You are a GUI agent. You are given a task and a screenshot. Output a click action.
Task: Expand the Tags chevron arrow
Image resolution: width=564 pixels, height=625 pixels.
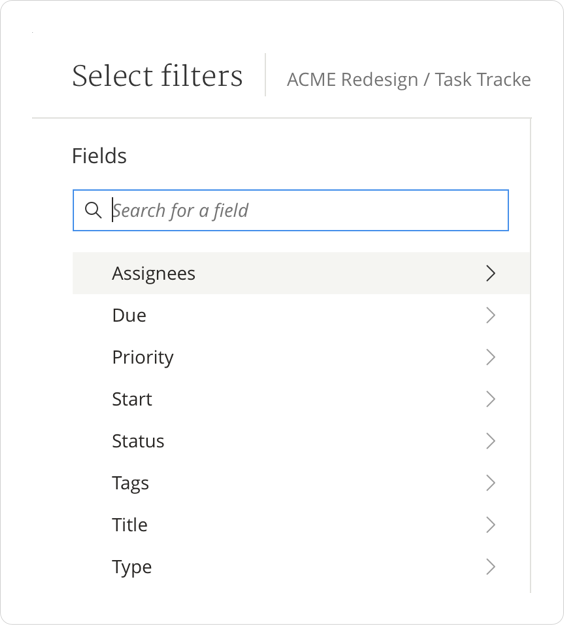(x=491, y=483)
